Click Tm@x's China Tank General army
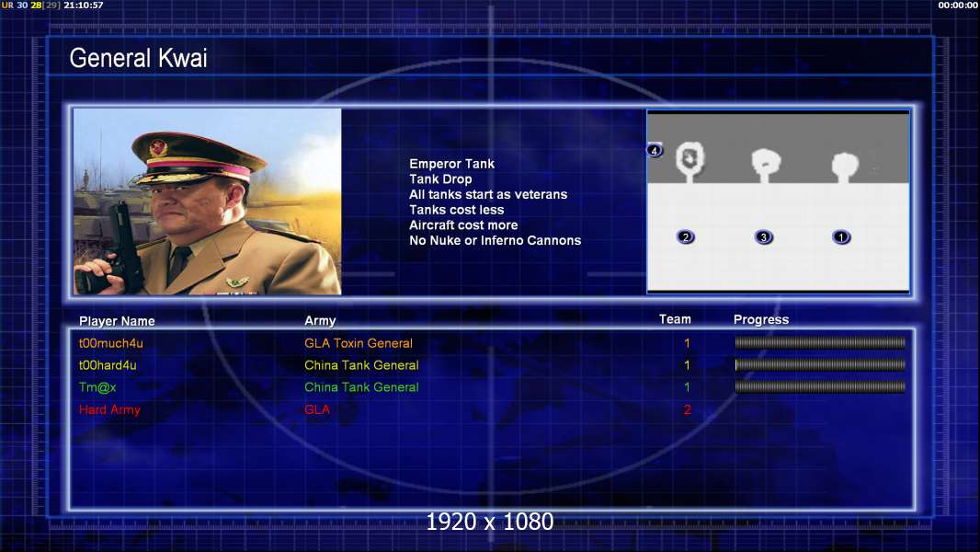980x552 pixels. point(361,387)
